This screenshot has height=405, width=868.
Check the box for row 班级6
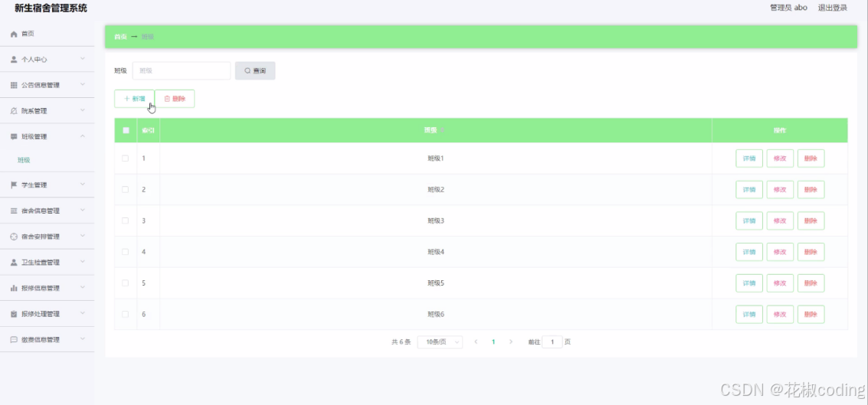point(125,314)
